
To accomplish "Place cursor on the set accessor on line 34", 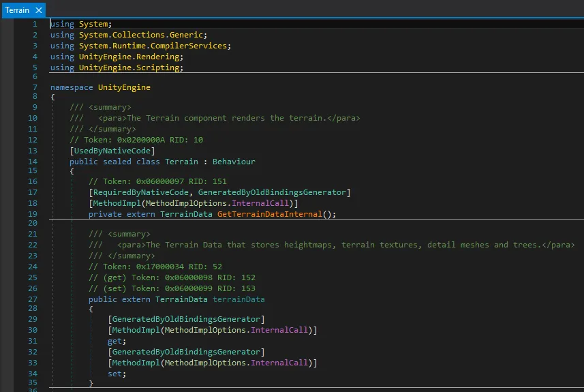I will pyautogui.click(x=114, y=374).
